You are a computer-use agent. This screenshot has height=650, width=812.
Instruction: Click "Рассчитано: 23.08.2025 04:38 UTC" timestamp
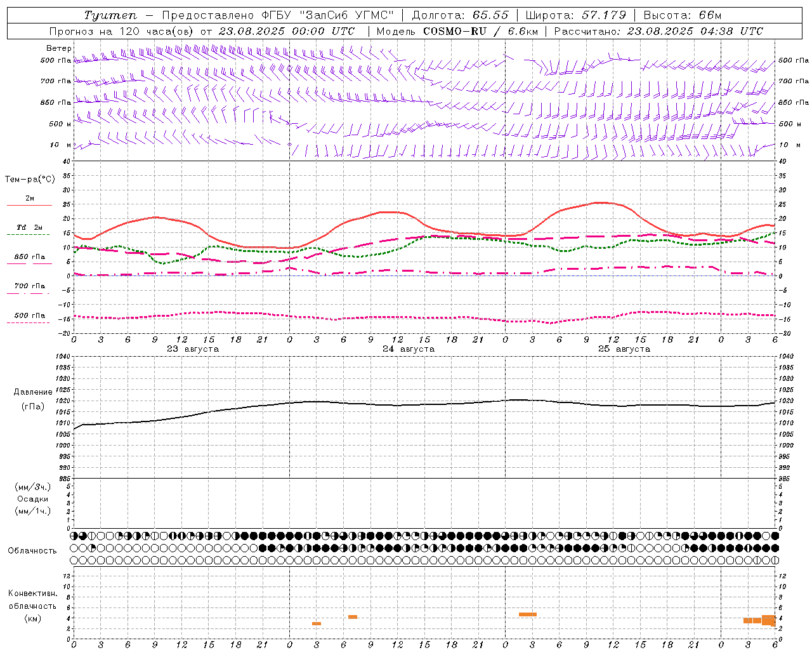658,31
